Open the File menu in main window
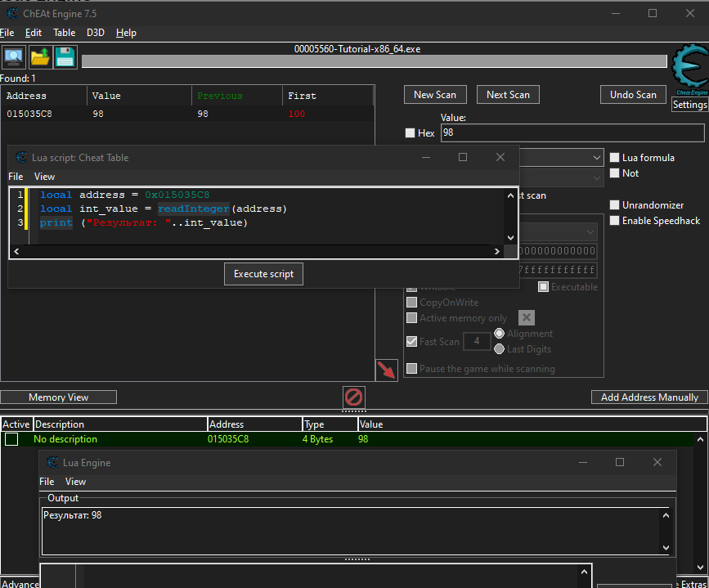The width and height of the screenshot is (709, 588). coord(7,33)
